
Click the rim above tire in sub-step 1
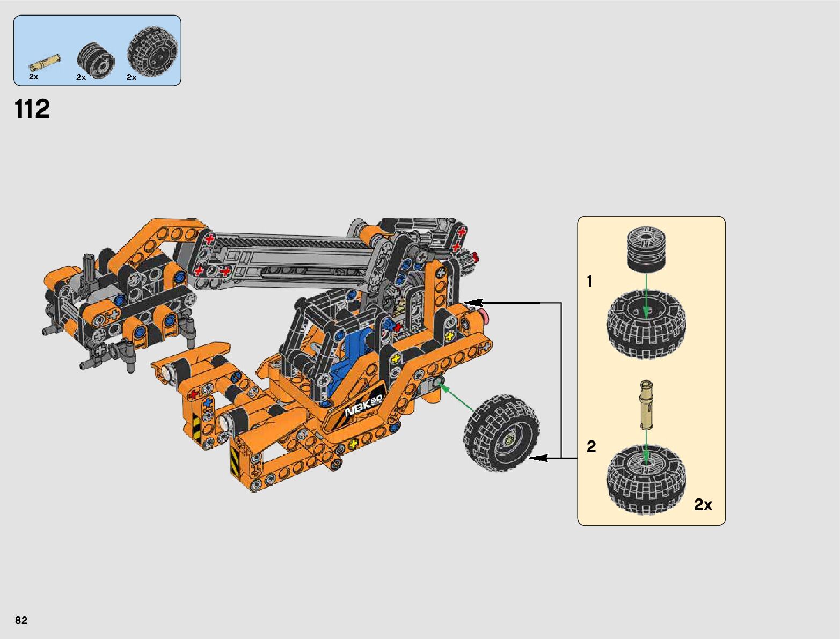(x=646, y=247)
